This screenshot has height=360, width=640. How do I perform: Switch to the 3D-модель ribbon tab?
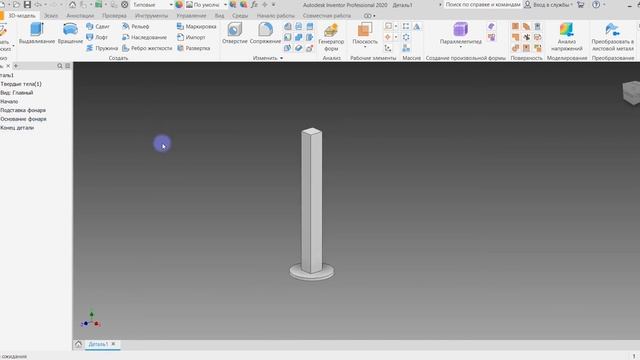22,16
